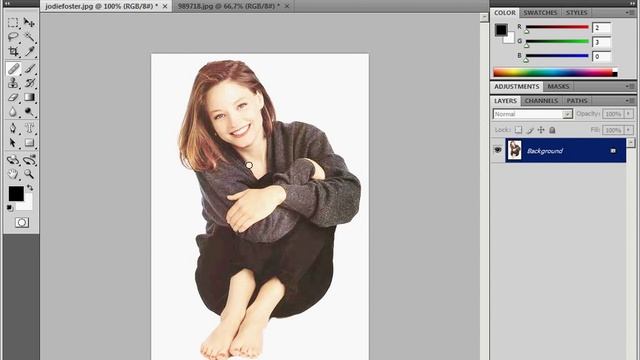Select the Move tool
Screen dimensions: 640x360
pos(29,23)
